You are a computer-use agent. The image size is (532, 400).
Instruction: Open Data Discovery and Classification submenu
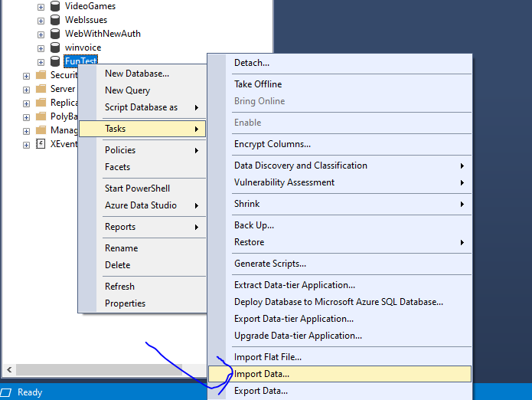click(x=340, y=166)
